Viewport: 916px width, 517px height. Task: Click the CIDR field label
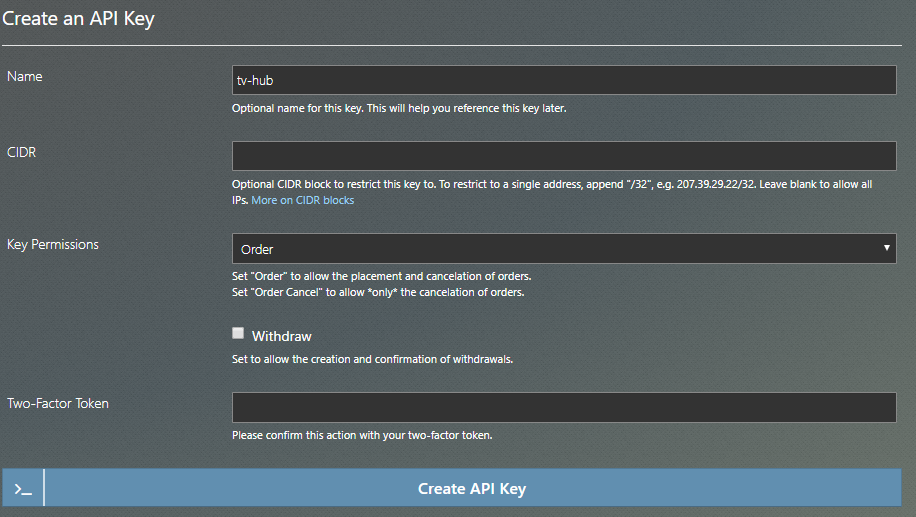tap(22, 152)
